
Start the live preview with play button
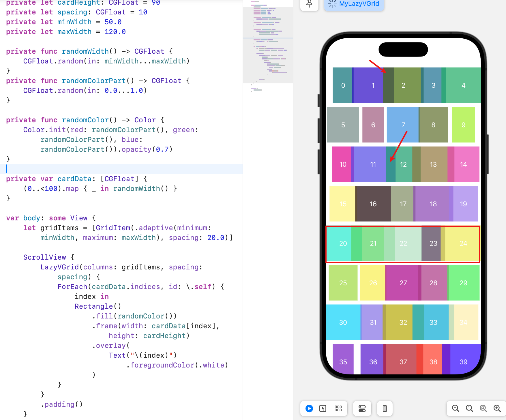pyautogui.click(x=309, y=408)
